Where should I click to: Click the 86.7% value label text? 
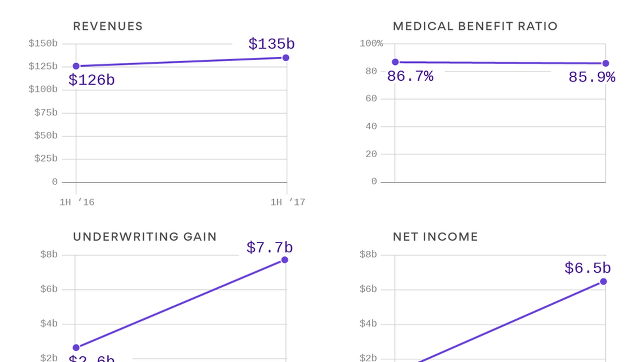(x=410, y=76)
